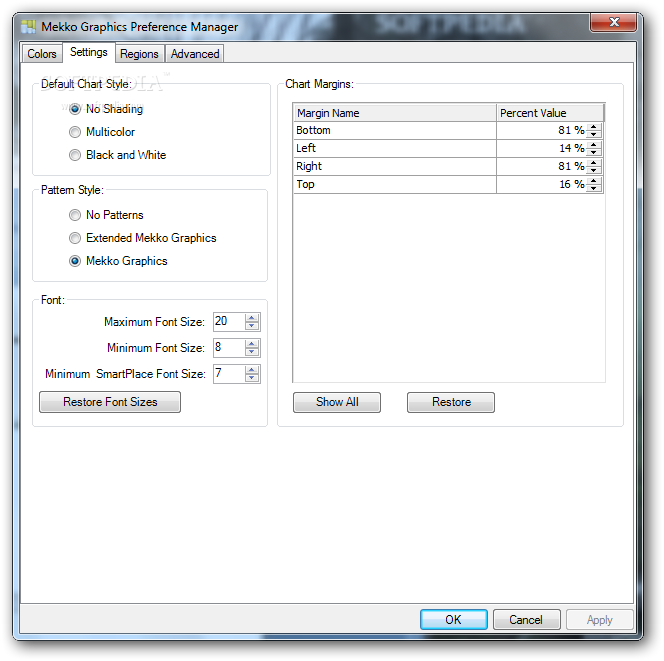Click the Minimum SmartPlace Font Size field

point(229,374)
